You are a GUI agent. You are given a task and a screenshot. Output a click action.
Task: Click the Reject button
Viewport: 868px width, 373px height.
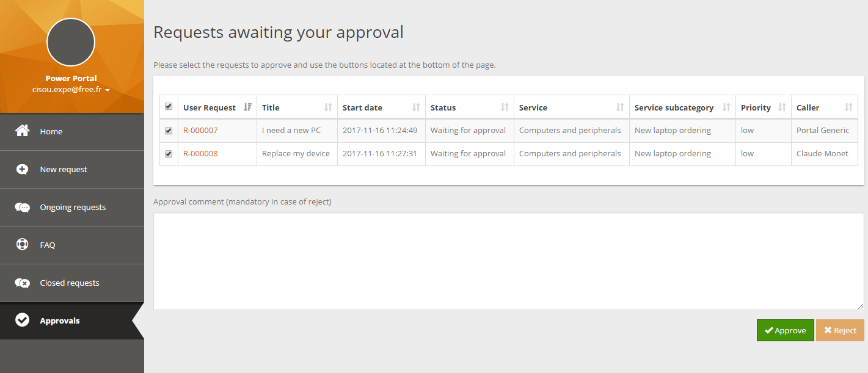pyautogui.click(x=840, y=330)
